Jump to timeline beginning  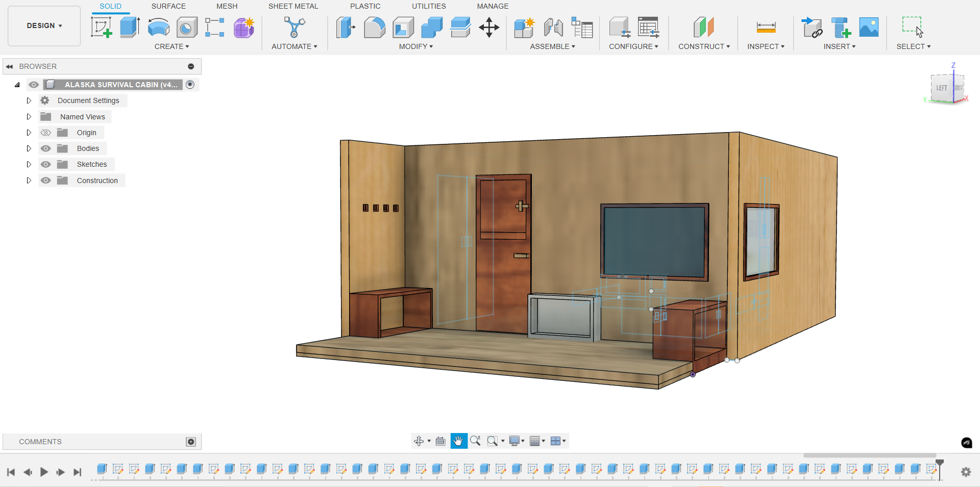pyautogui.click(x=11, y=472)
